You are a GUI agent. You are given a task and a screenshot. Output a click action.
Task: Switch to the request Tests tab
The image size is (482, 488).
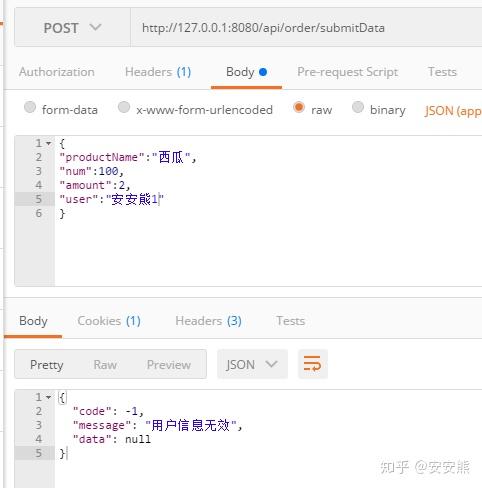point(442,72)
